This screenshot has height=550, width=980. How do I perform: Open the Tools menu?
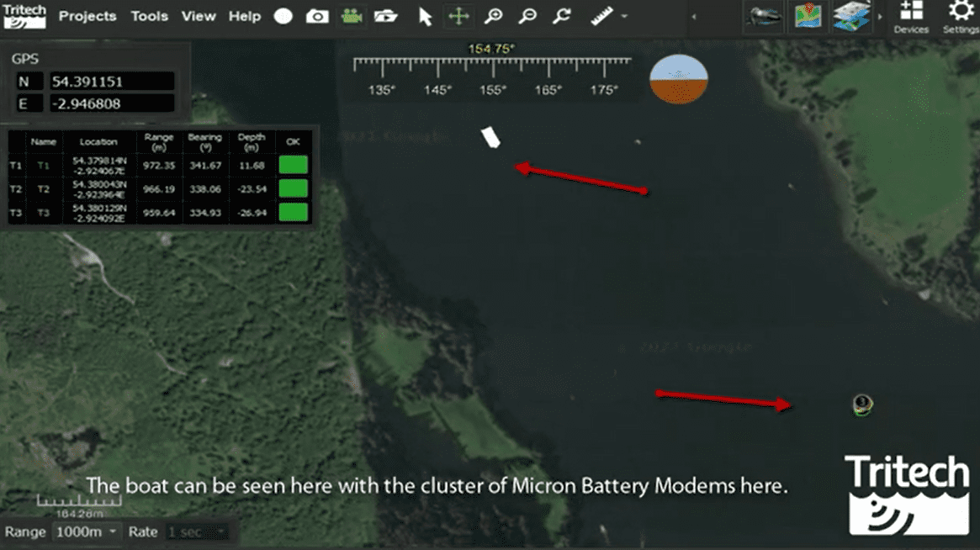pyautogui.click(x=149, y=16)
